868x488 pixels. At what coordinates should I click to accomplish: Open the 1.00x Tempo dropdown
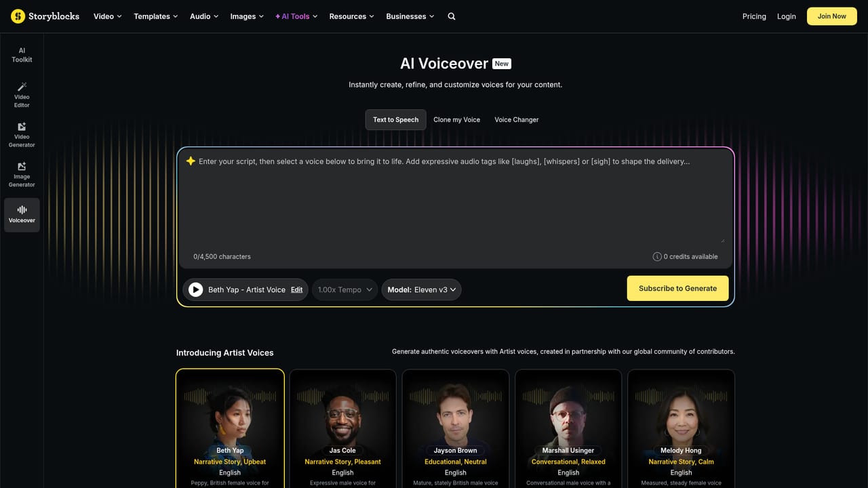click(345, 289)
